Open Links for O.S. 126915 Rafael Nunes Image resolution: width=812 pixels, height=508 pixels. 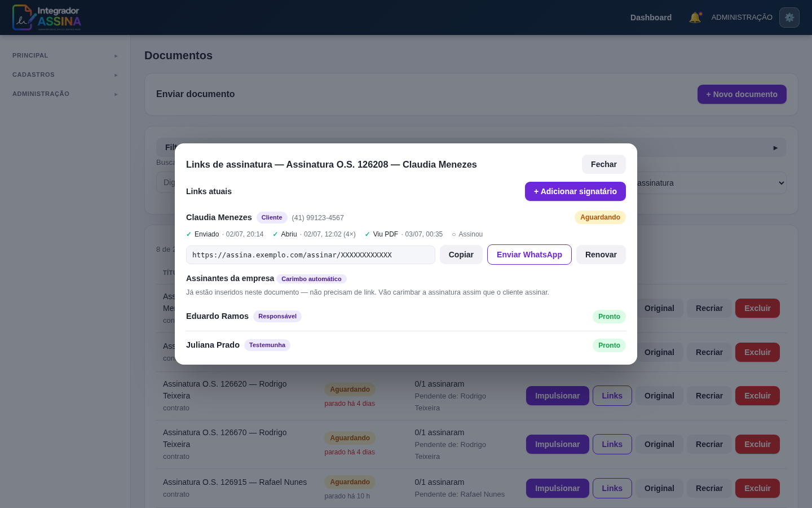[612, 488]
